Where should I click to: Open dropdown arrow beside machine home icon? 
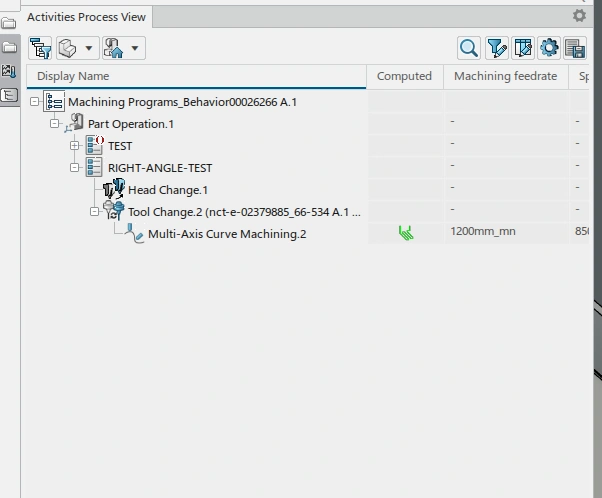(135, 48)
